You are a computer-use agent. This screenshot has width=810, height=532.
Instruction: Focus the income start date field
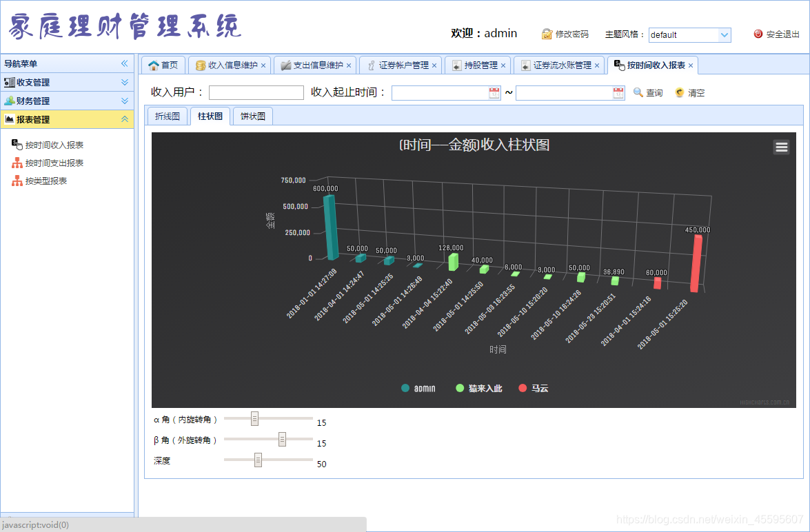point(440,93)
